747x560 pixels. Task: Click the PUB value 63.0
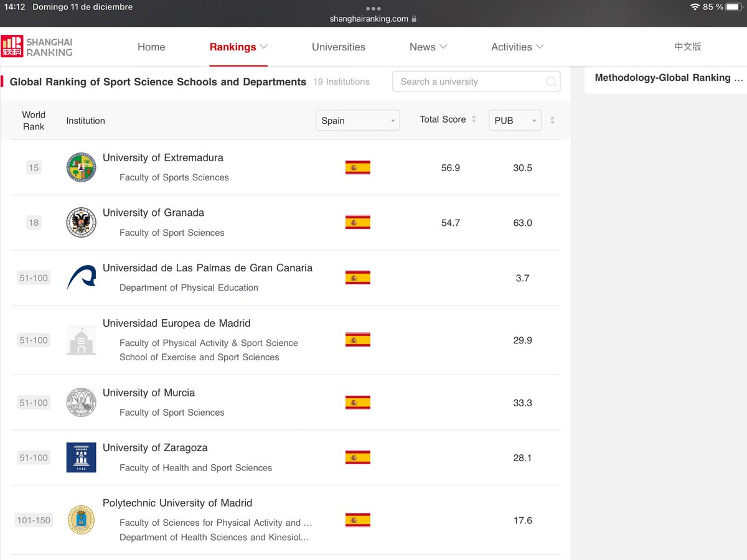522,223
